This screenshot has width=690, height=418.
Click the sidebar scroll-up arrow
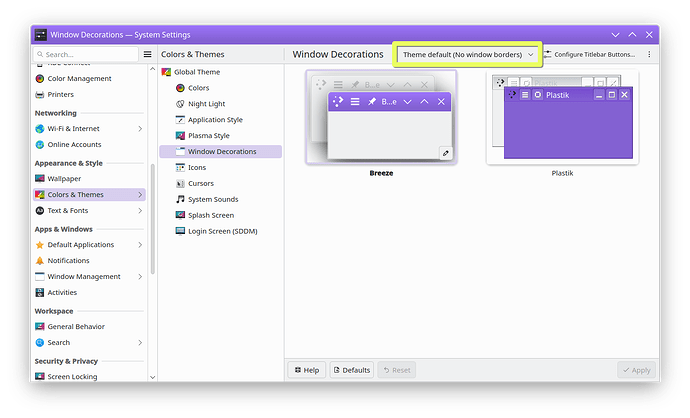tap(152, 69)
